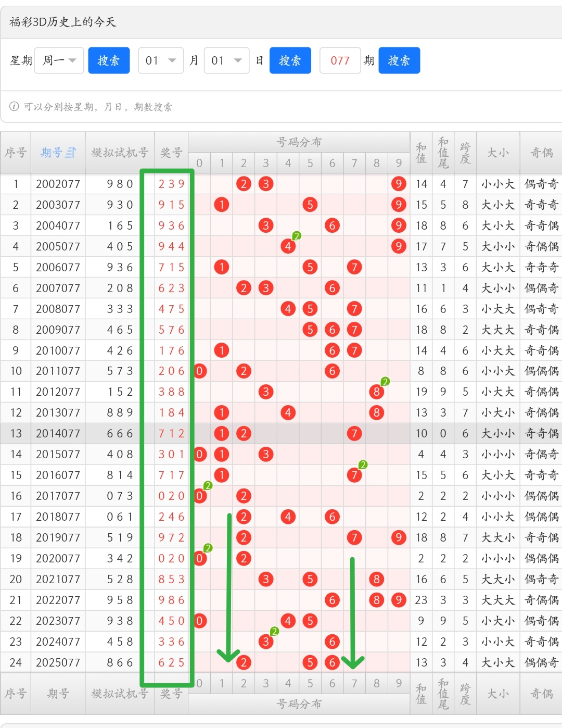Click 搜索 button after the 日 label

coord(290,60)
